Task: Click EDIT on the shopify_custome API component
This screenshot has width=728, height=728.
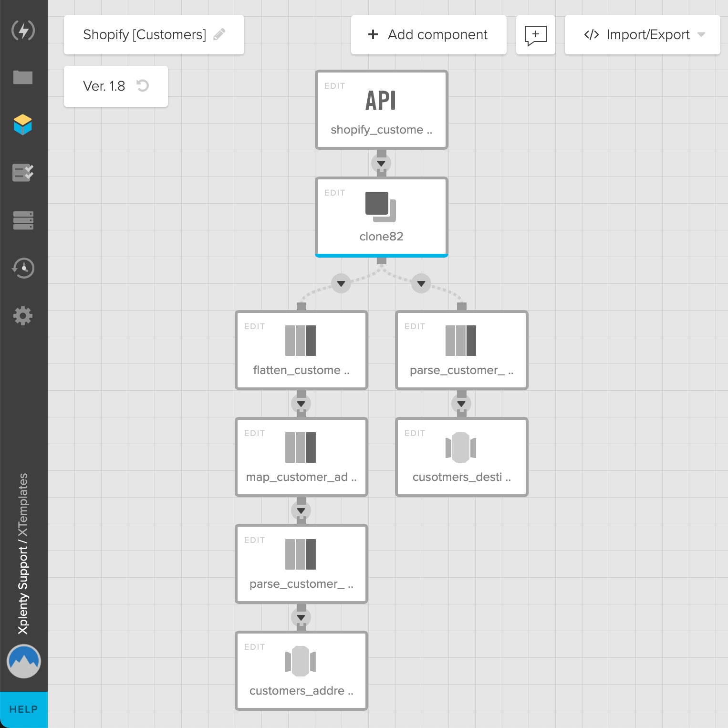Action: pos(334,86)
